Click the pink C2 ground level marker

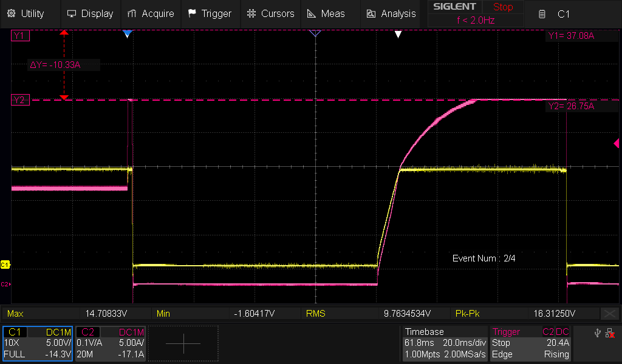click(5, 284)
